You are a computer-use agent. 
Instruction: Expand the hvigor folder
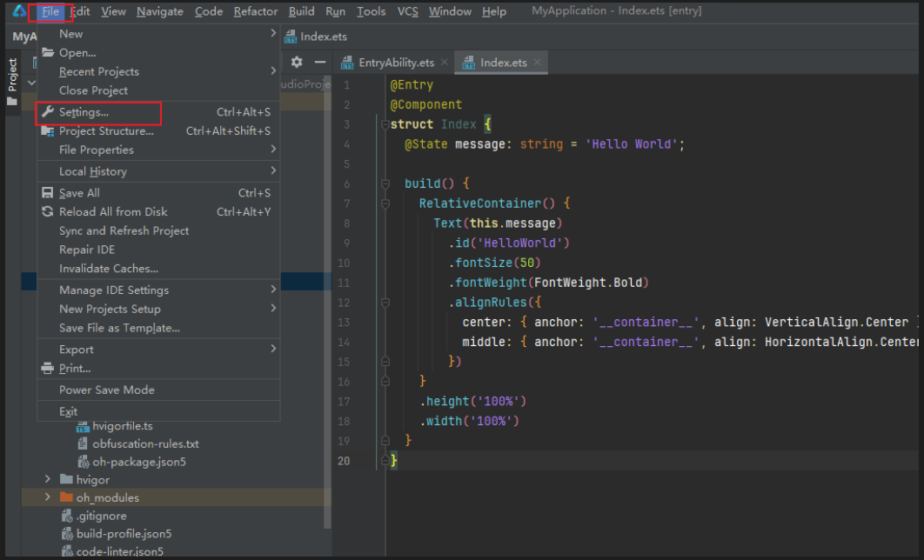(47, 479)
